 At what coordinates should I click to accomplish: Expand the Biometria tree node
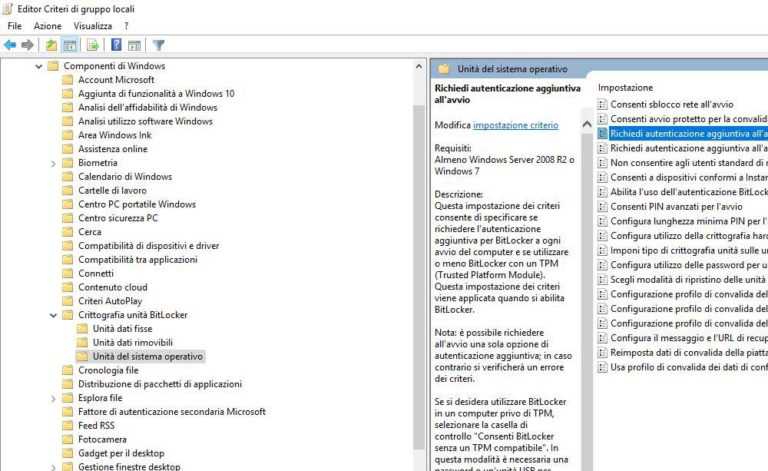(x=53, y=164)
